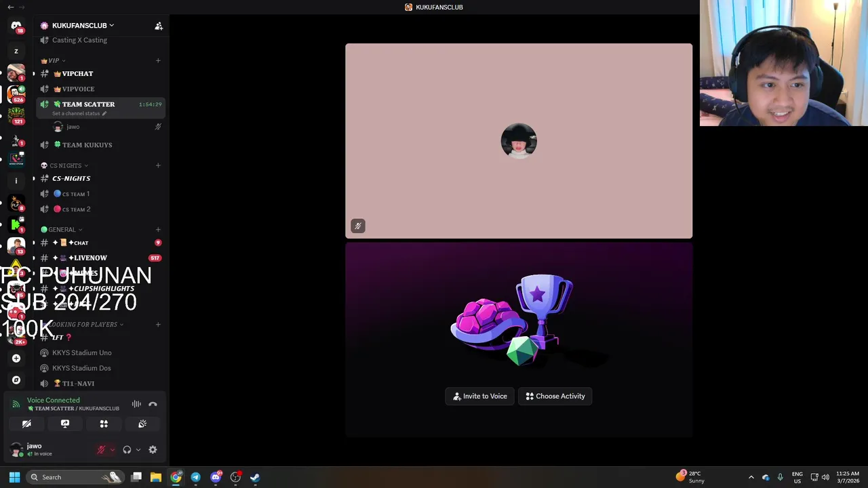
Task: Edit Set a channel status pencil
Action: [x=104, y=114]
